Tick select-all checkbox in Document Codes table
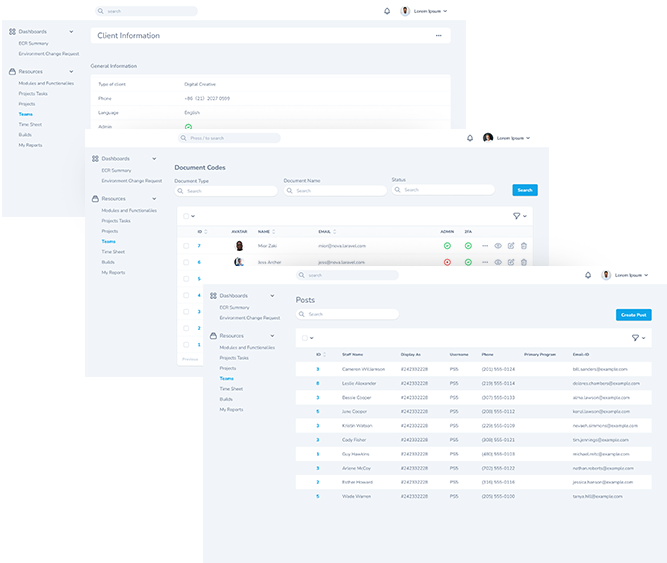 coord(185,215)
